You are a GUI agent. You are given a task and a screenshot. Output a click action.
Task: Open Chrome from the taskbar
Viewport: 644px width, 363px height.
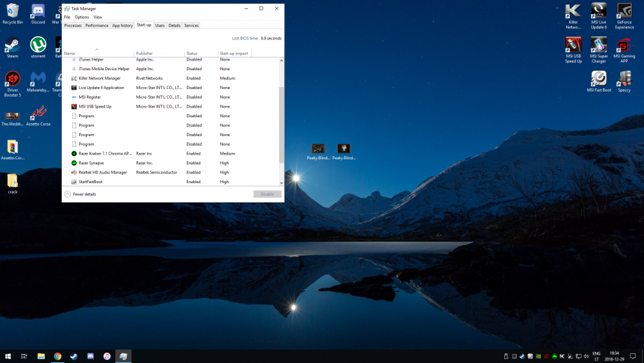pos(57,356)
